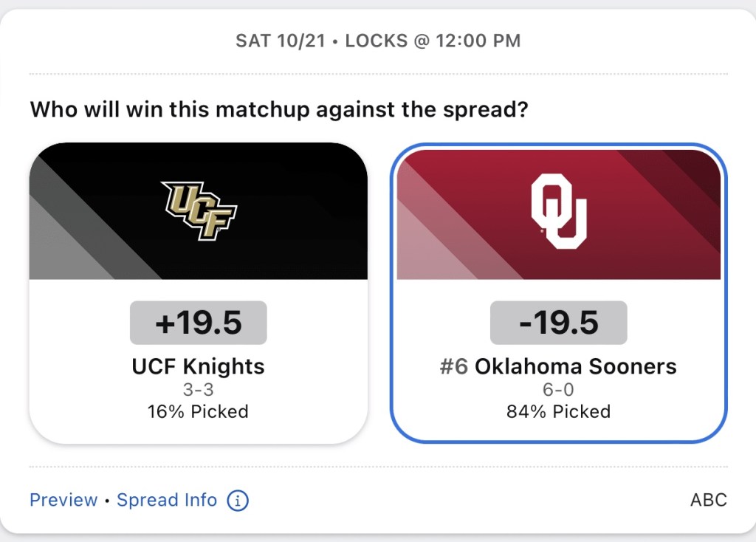756x542 pixels.
Task: Click the ABC network label
Action: pyautogui.click(x=708, y=500)
